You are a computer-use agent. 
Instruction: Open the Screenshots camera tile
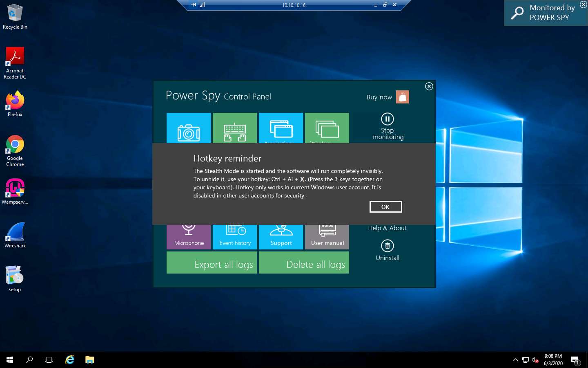pyautogui.click(x=189, y=128)
